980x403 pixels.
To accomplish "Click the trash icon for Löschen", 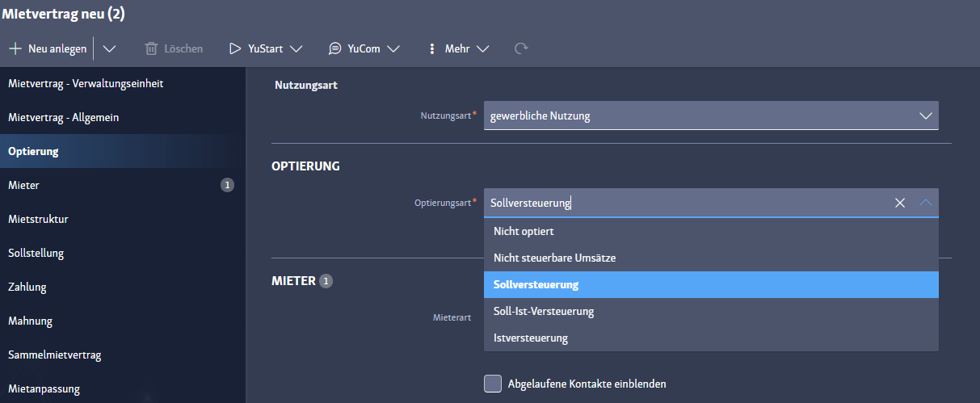I will pyautogui.click(x=151, y=48).
